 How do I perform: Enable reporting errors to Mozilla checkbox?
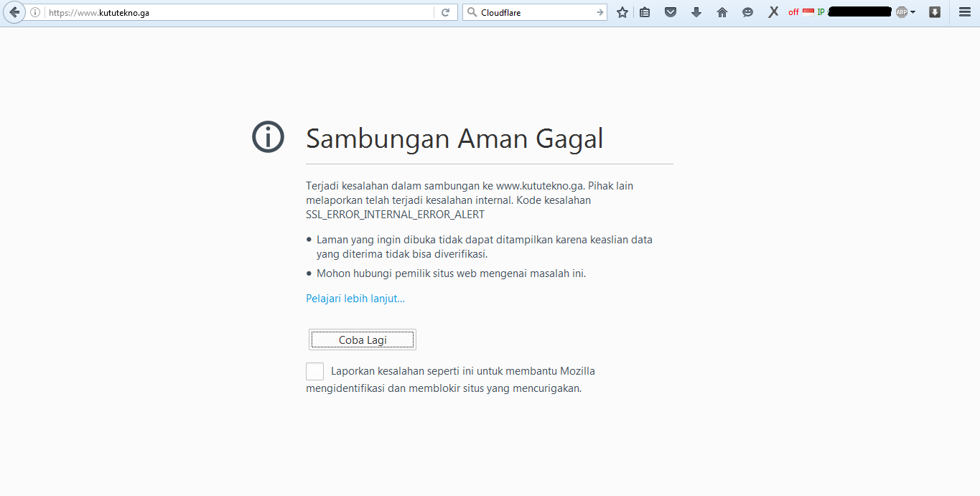click(x=314, y=371)
